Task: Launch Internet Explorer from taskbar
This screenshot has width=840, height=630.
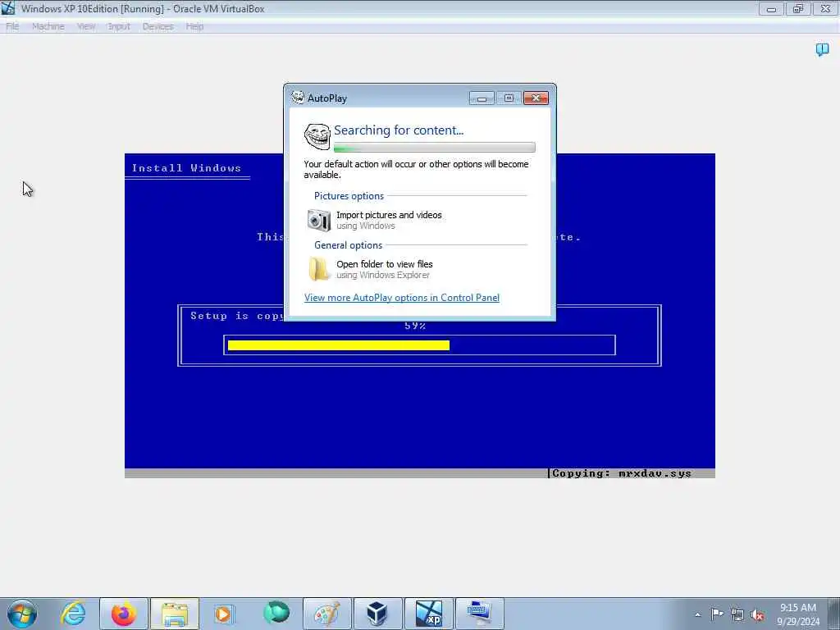Action: 73,614
